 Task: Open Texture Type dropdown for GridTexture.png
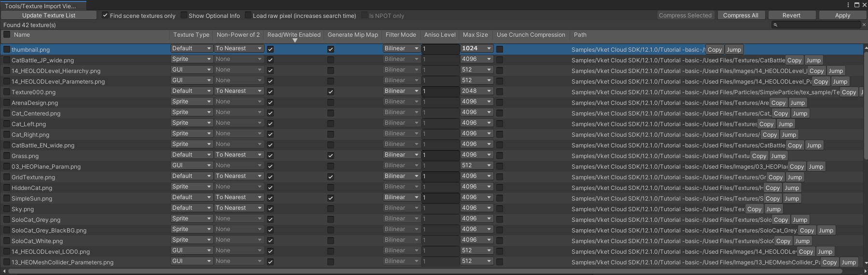click(192, 176)
